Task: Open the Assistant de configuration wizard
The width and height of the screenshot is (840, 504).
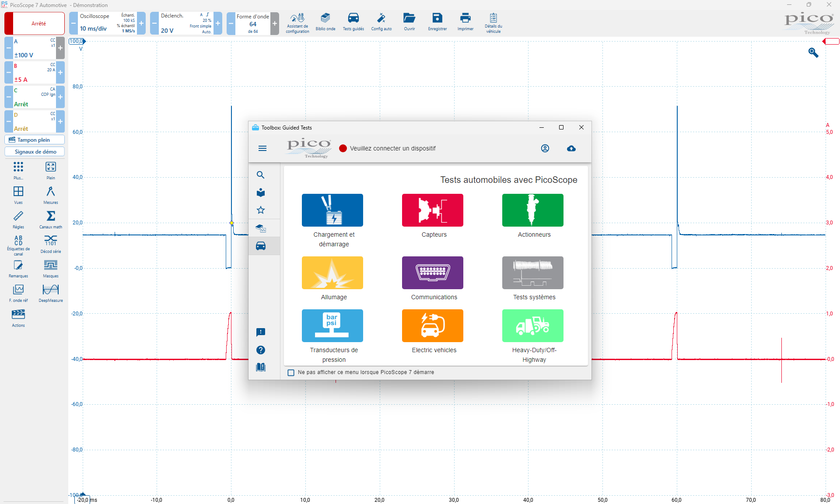Action: pos(297,23)
